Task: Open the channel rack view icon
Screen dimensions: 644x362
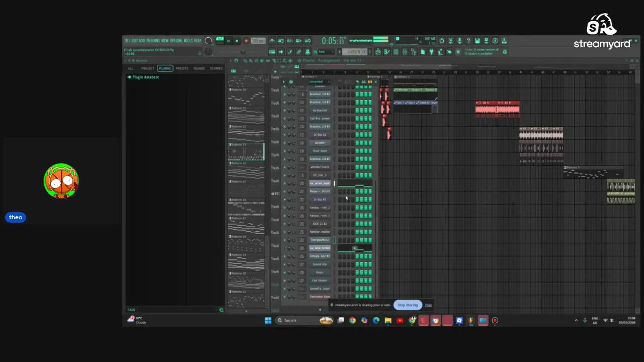Action: pyautogui.click(x=395, y=52)
